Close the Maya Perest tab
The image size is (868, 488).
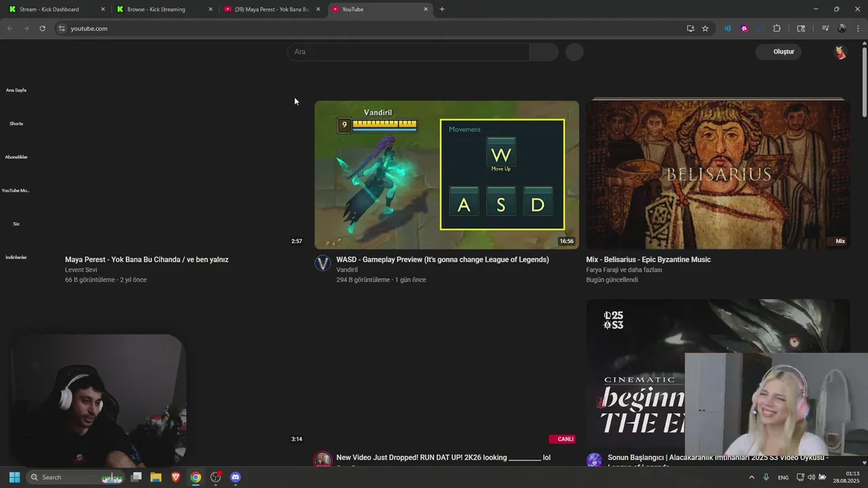(x=318, y=9)
